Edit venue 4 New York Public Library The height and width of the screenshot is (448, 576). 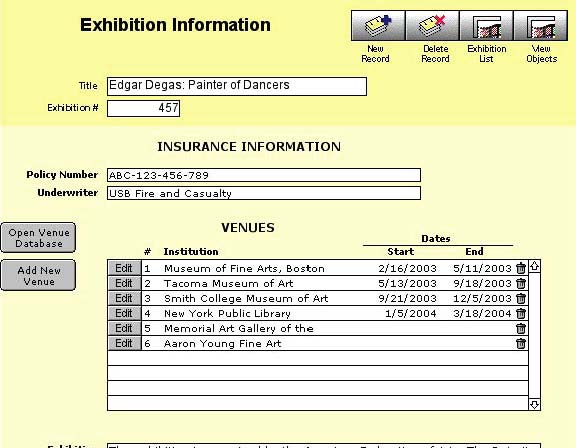tap(124, 314)
